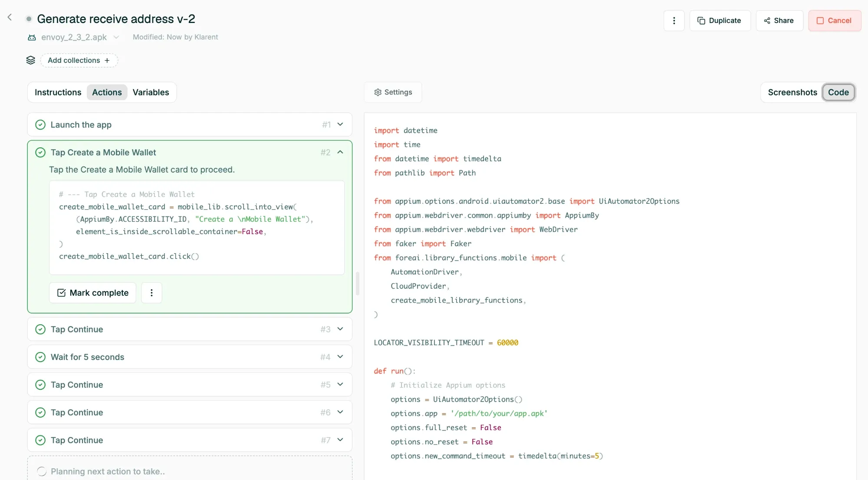Image resolution: width=868 pixels, height=480 pixels.
Task: Click the check icon on step #6 Tap Continue
Action: pyautogui.click(x=40, y=413)
